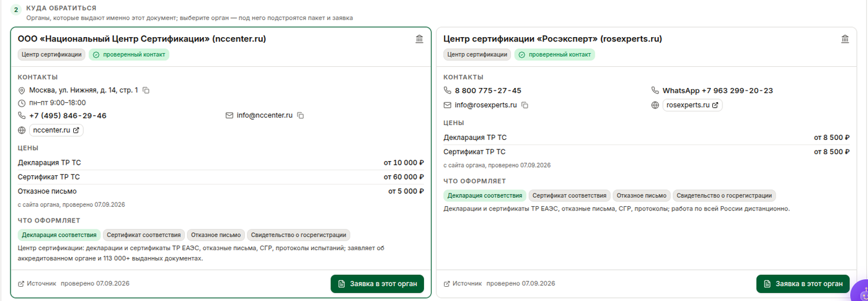Screen dimensions: 868x301
Task: Click Декларация ТР ТС row in Росэксперт card
Action: (x=647, y=137)
